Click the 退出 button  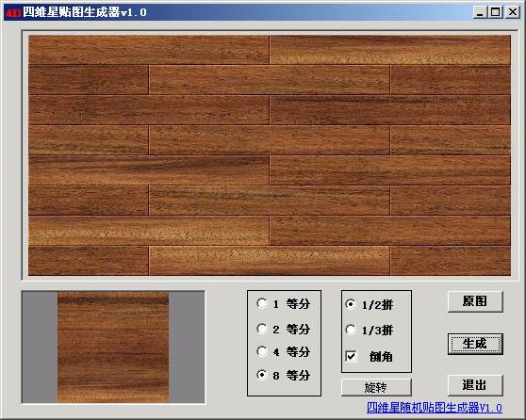[x=475, y=385]
